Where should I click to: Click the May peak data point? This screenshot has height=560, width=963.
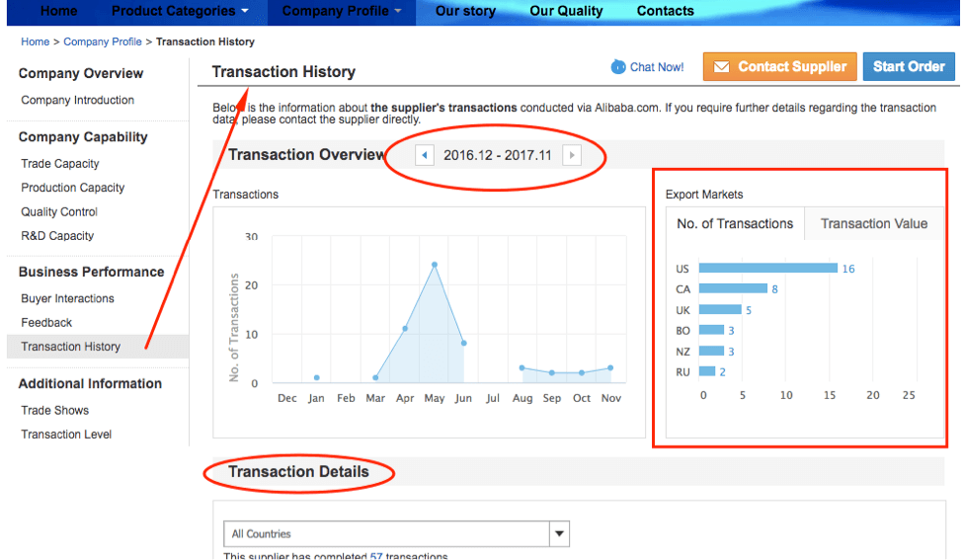[x=434, y=265]
